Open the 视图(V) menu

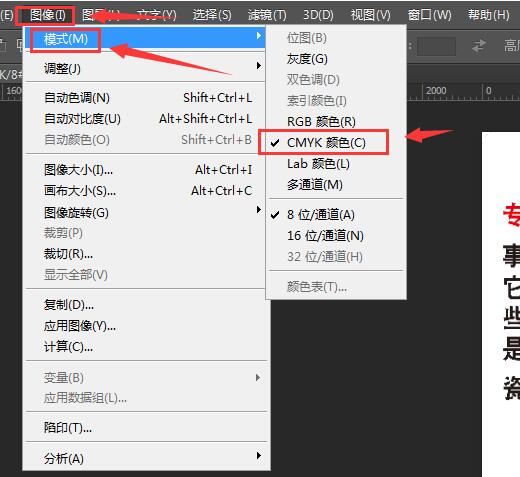point(370,15)
